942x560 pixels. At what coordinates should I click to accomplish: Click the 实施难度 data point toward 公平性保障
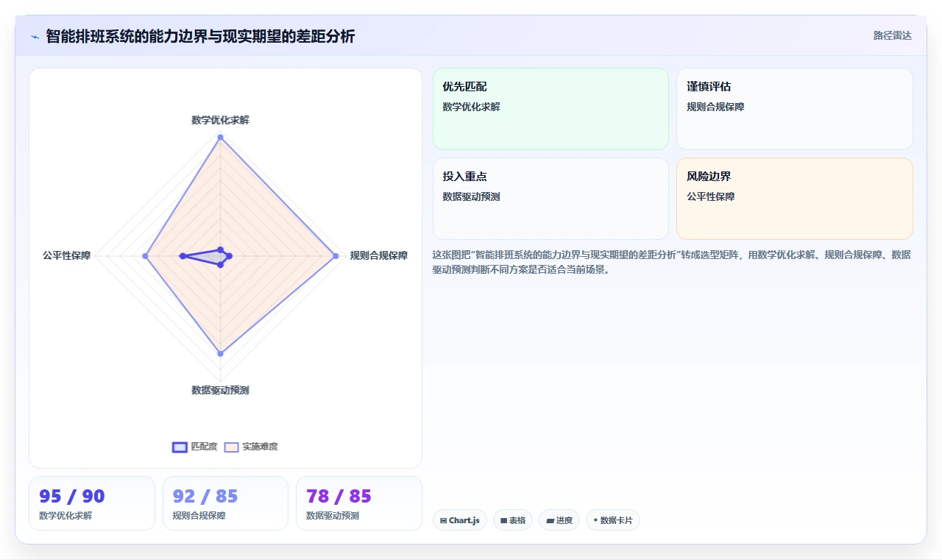(146, 256)
